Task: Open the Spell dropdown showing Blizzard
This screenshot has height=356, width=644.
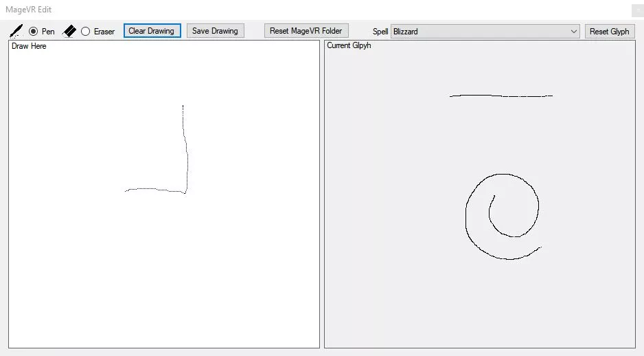Action: coord(485,31)
